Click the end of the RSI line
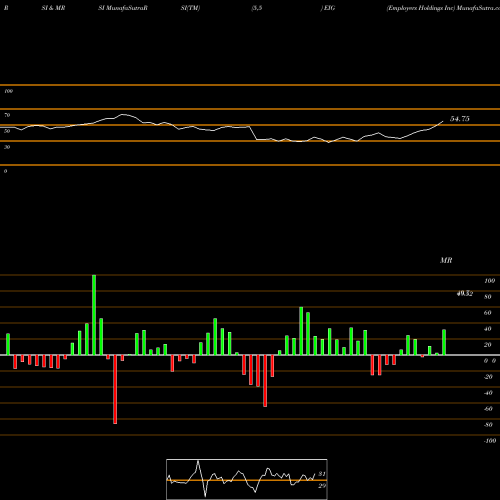This screenshot has height=500, width=500. click(443, 121)
